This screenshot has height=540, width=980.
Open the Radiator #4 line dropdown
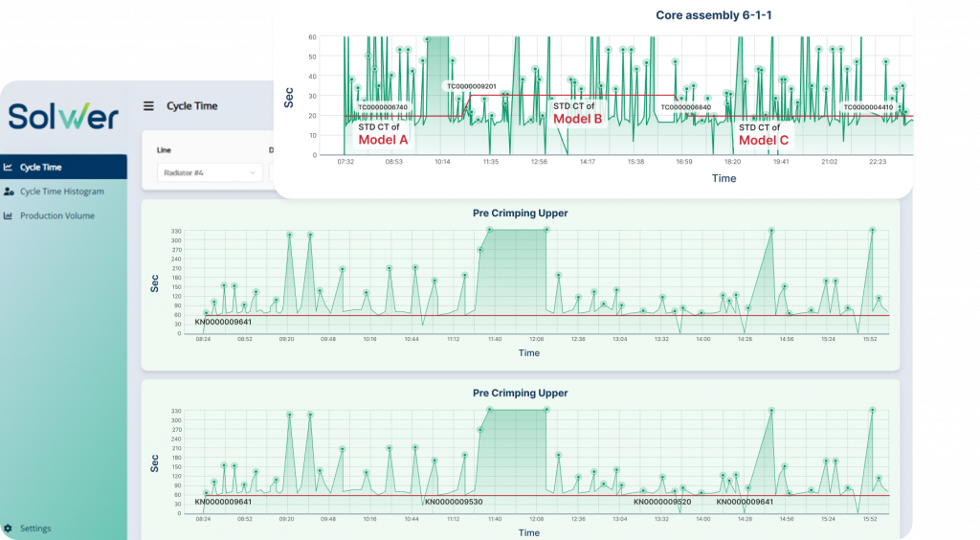point(209,173)
